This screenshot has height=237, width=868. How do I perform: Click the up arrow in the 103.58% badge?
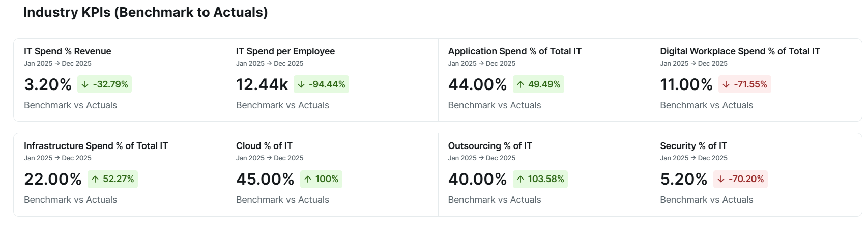tap(520, 179)
